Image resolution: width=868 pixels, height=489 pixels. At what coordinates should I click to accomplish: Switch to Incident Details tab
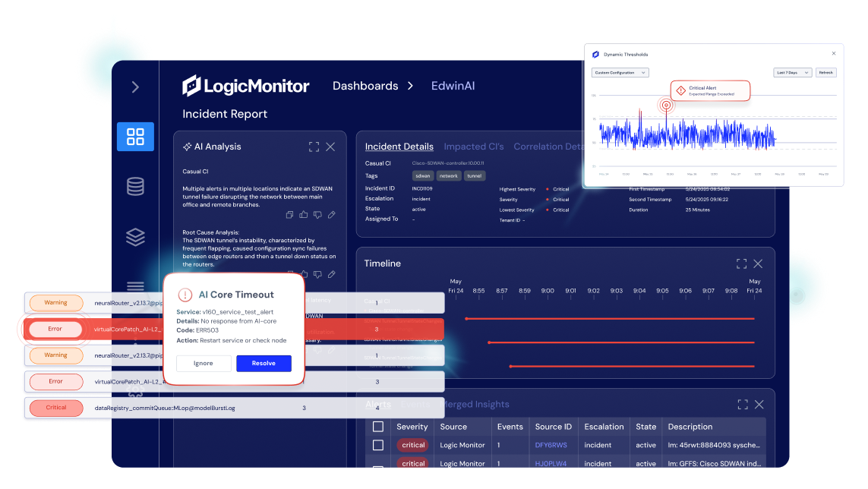click(x=399, y=147)
